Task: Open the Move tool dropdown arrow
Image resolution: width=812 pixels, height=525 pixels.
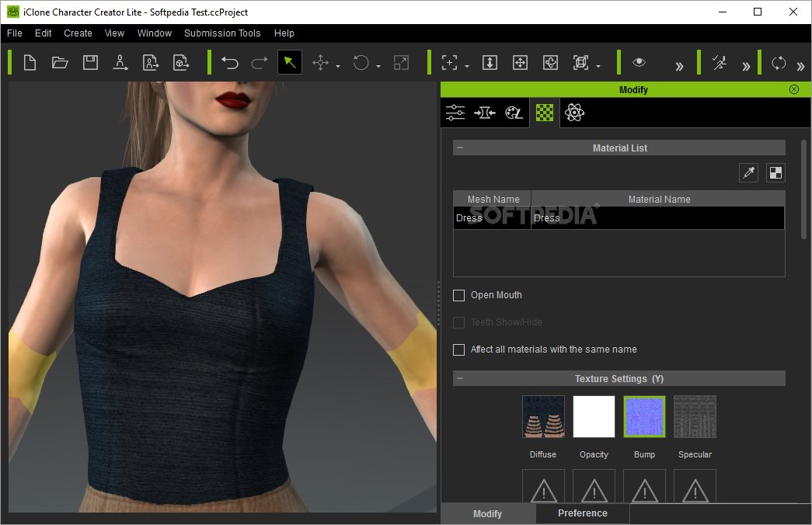Action: [338, 66]
